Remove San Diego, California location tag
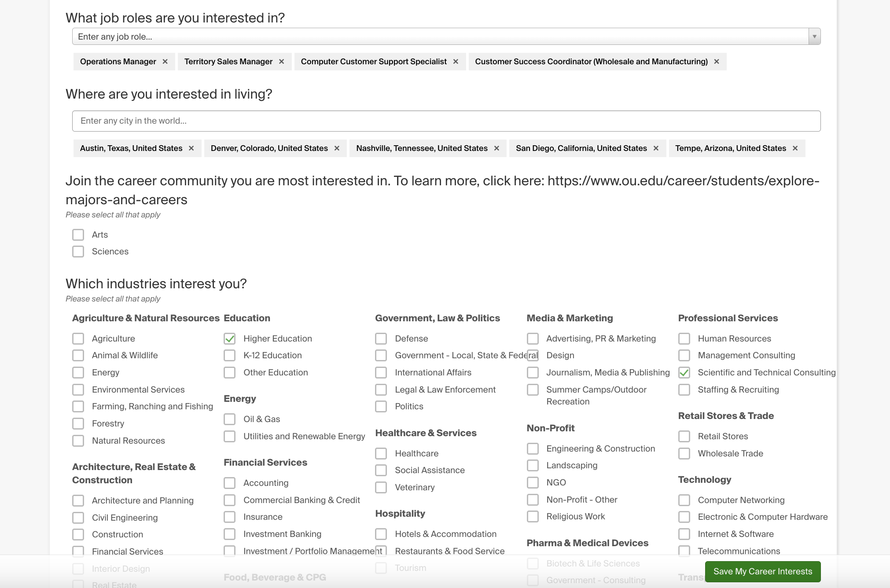890x588 pixels. coord(656,148)
